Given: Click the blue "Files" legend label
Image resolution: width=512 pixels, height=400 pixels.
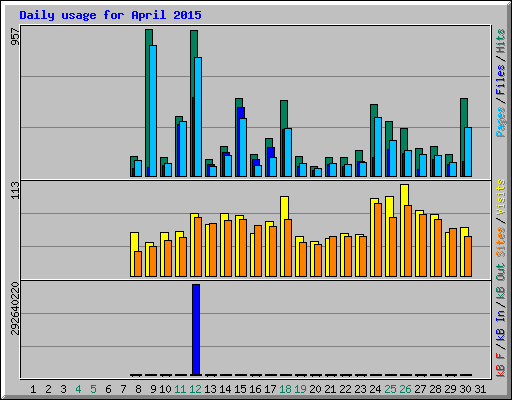Looking at the screenshot, I should 501,80.
